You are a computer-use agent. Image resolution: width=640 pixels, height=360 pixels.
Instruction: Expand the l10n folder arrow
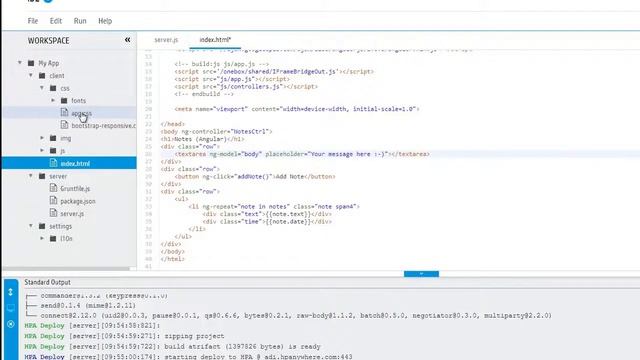(x=42, y=238)
